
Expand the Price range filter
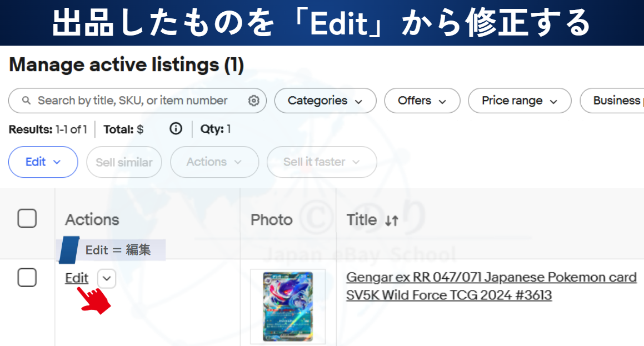519,101
